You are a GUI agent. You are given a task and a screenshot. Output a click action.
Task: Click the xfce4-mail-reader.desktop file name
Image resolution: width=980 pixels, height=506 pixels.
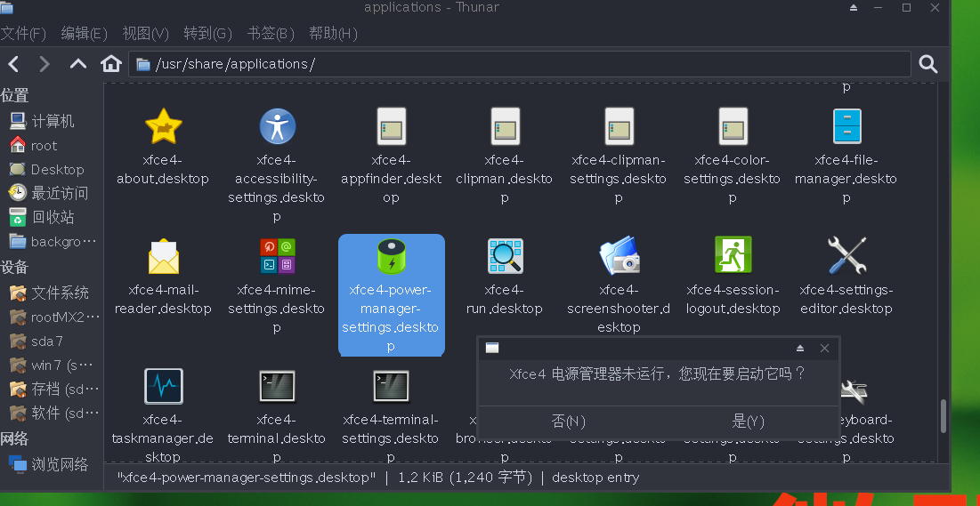(x=163, y=299)
